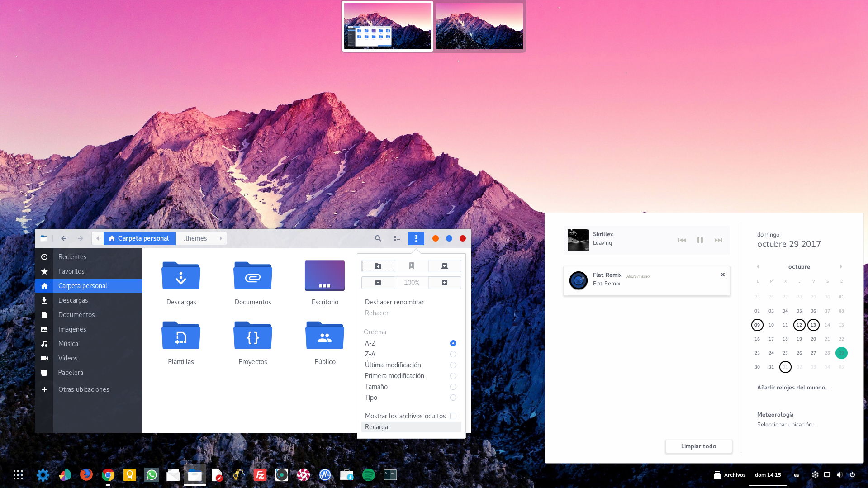Image resolution: width=868 pixels, height=488 pixels.
Task: Create a new folder from the popover menu
Action: [378, 266]
